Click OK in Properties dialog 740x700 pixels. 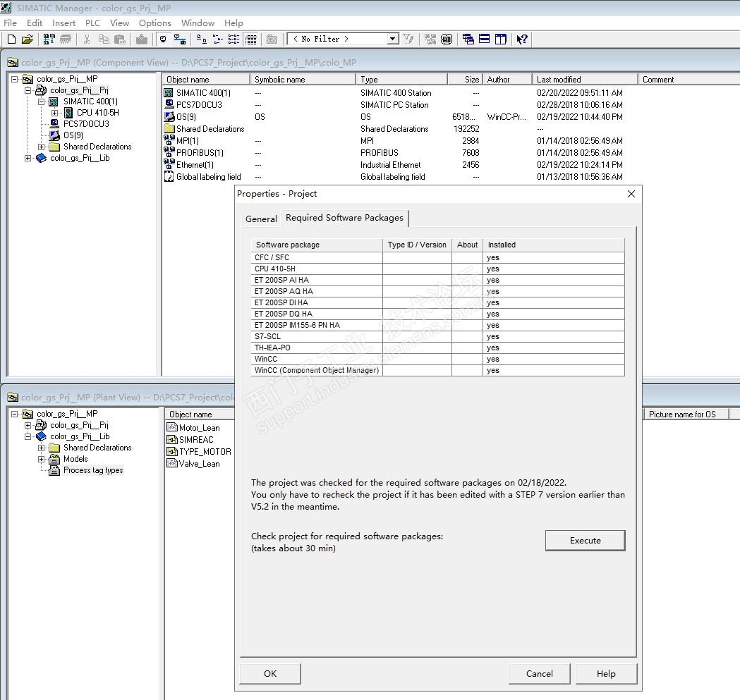270,673
